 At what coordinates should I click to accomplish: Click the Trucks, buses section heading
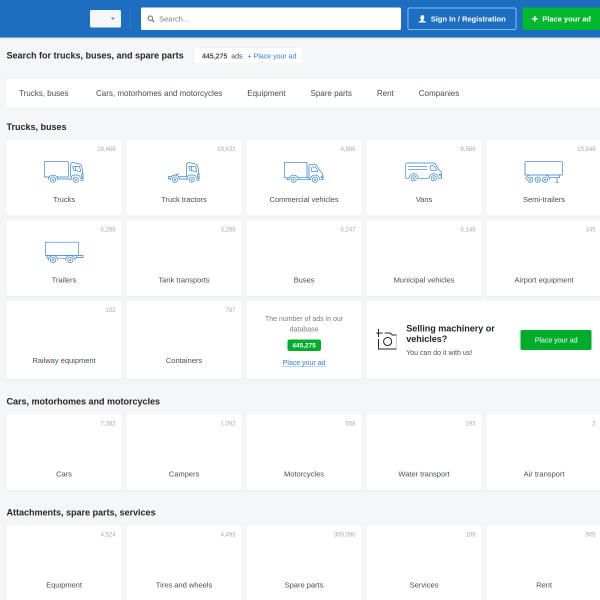point(36,127)
